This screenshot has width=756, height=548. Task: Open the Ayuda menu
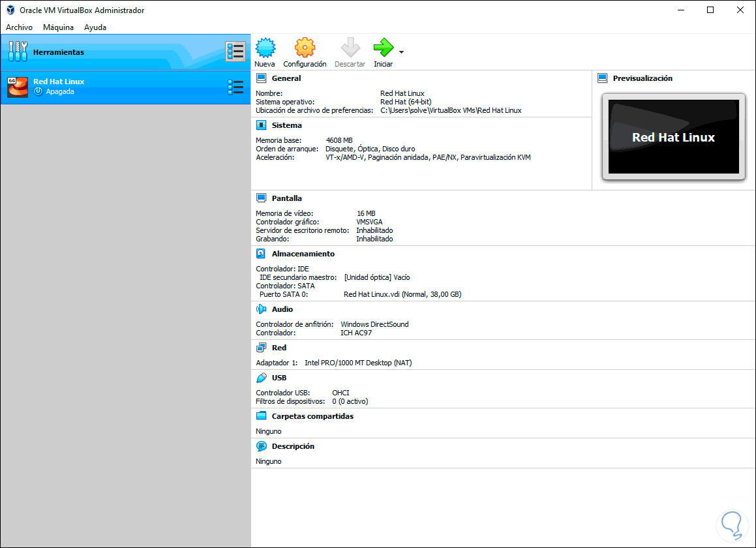(95, 27)
